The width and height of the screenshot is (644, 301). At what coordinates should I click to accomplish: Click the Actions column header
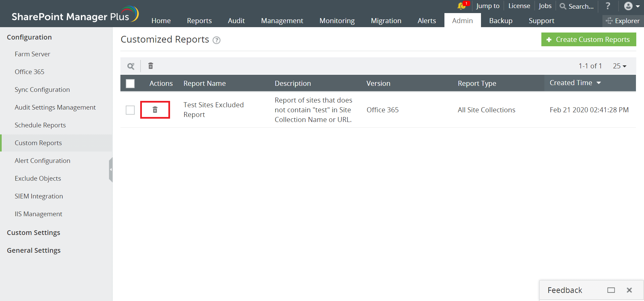point(161,83)
